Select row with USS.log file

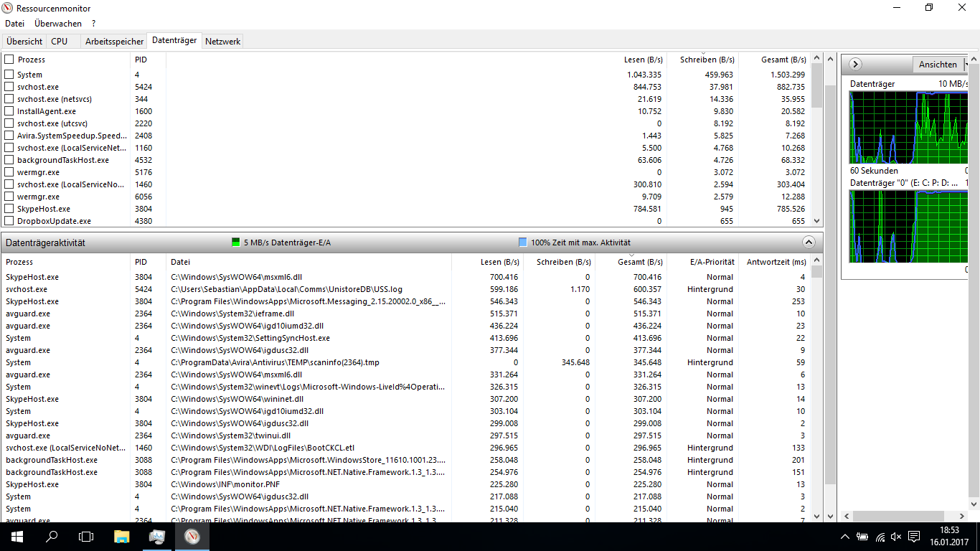click(406, 289)
